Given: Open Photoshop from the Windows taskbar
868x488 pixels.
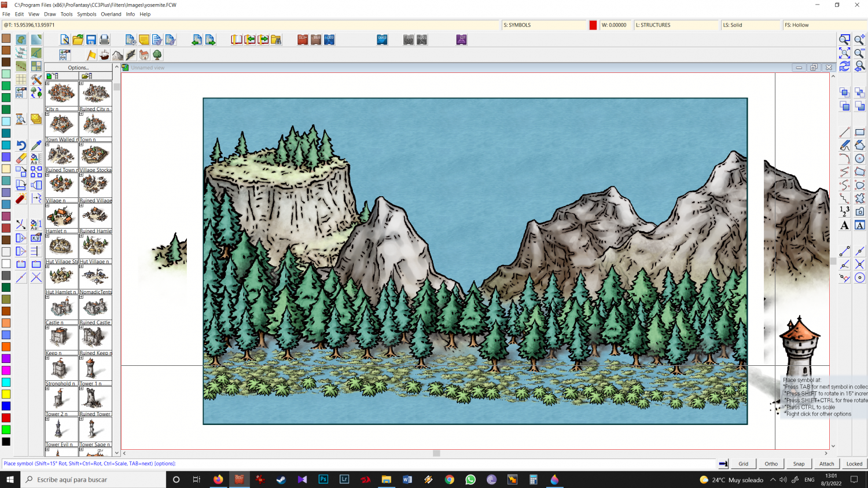Looking at the screenshot, I should [x=323, y=479].
